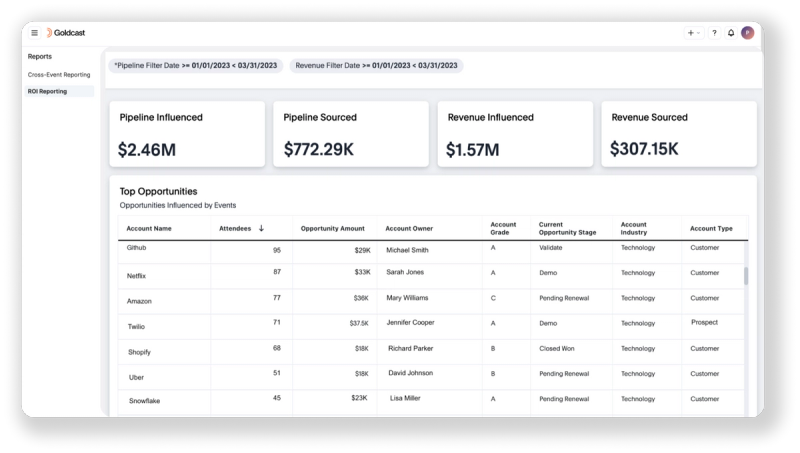Click Current Opportunity Stage column header
The height and width of the screenshot is (453, 800).
(x=567, y=229)
